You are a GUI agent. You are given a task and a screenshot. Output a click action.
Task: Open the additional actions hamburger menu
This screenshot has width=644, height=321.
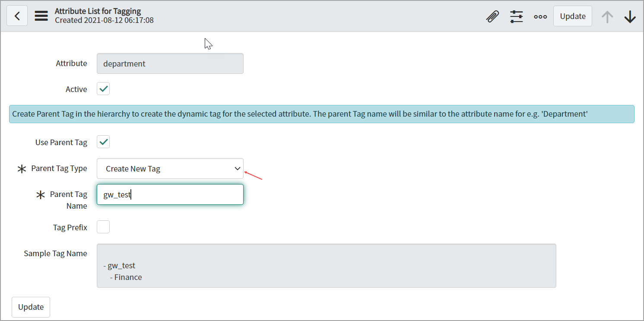point(41,16)
